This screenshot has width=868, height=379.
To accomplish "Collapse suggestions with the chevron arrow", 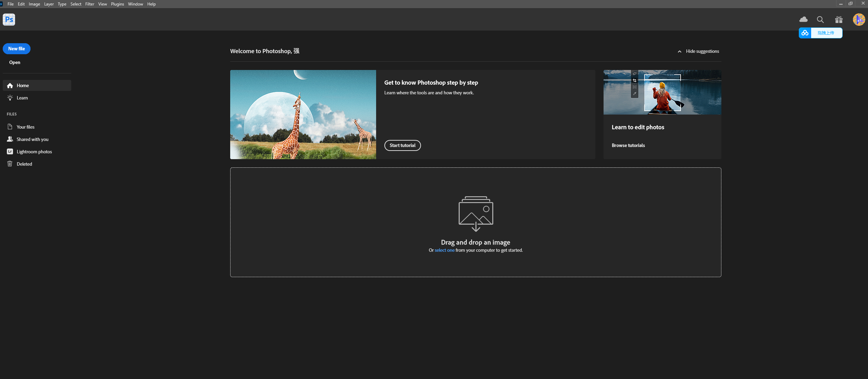I will pos(680,51).
